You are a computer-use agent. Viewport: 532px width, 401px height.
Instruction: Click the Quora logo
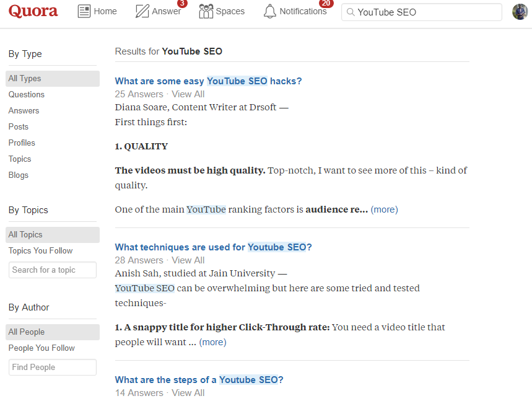pyautogui.click(x=33, y=11)
